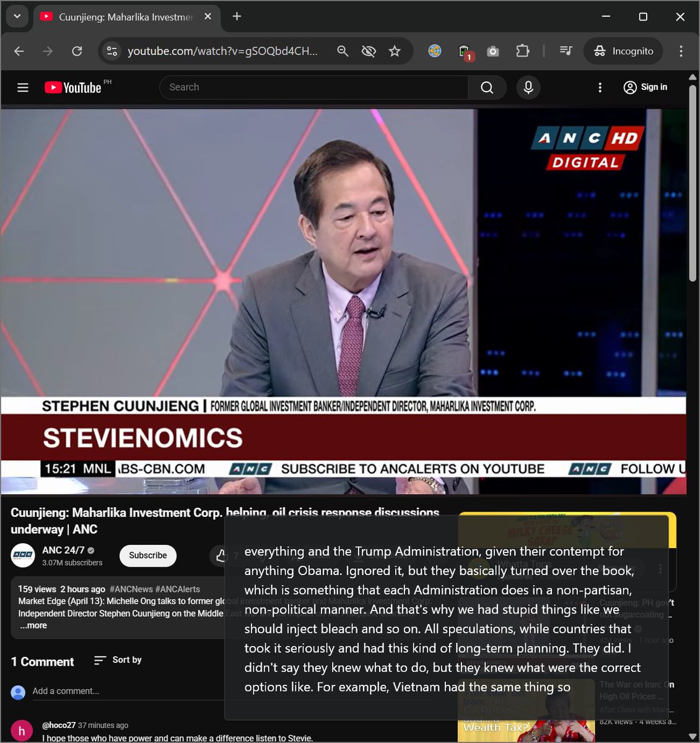The image size is (700, 743).
Task: Go back to the previous page
Action: (x=19, y=51)
